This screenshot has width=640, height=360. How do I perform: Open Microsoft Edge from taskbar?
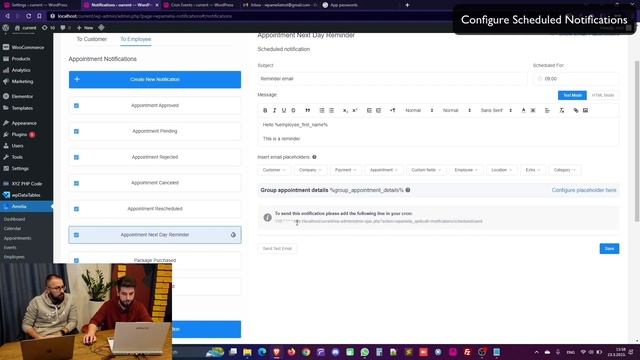coord(262,351)
